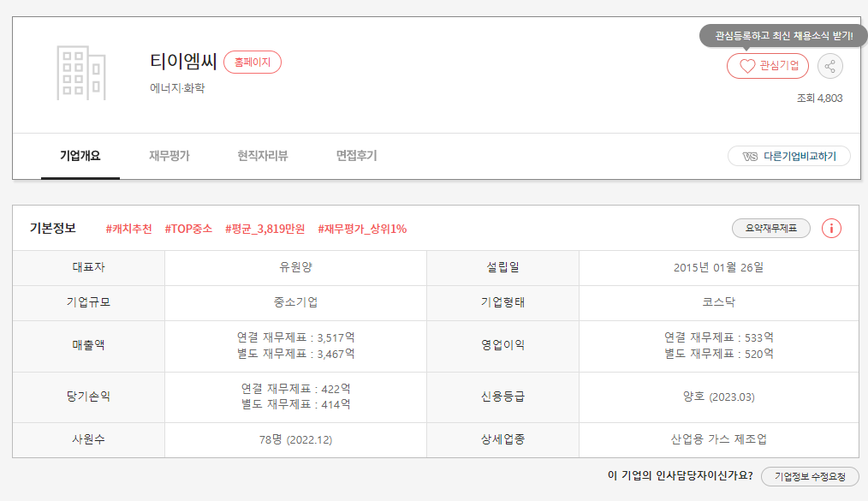The height and width of the screenshot is (501, 868).
Task: Click the red info icon
Action: coord(831,228)
